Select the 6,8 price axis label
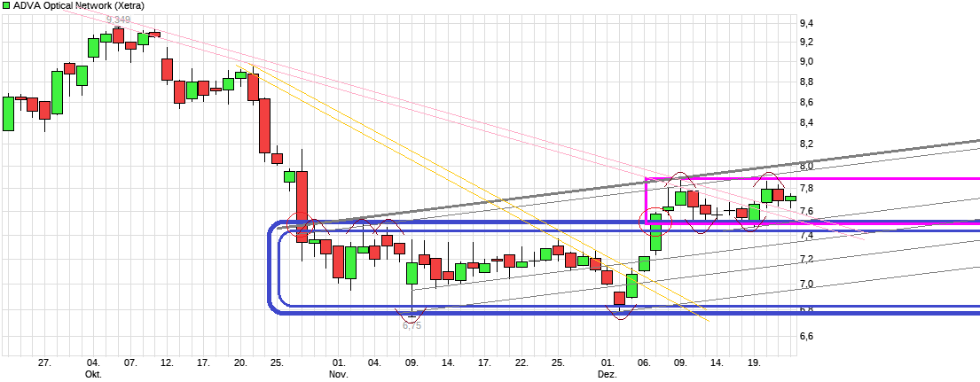980x382 pixels. 807,309
